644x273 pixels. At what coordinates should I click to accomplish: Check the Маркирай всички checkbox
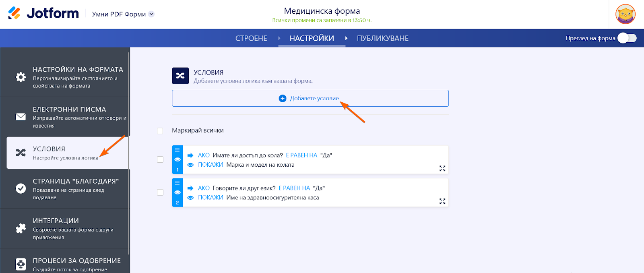click(x=160, y=131)
